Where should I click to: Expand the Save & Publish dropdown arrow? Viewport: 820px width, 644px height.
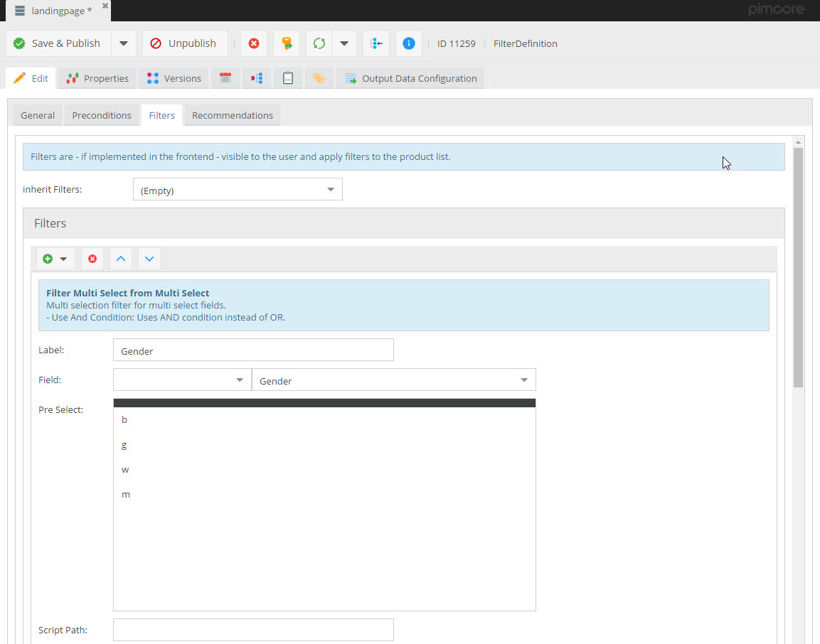point(123,43)
